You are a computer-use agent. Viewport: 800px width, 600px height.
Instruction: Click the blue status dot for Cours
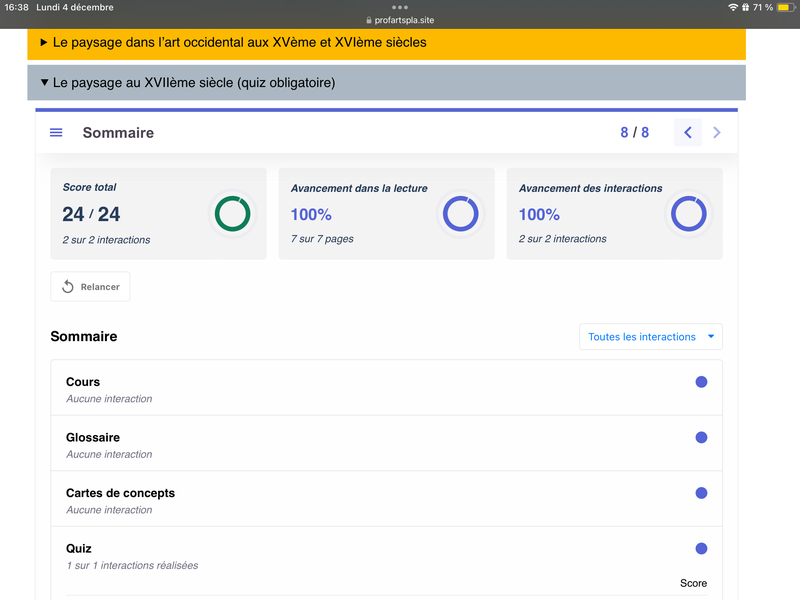coord(701,382)
